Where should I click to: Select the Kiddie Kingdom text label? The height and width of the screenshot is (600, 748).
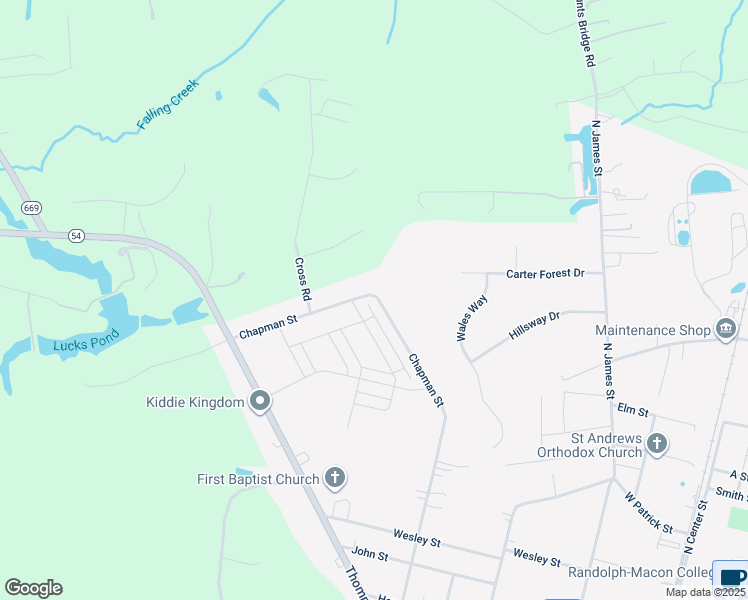click(x=195, y=402)
